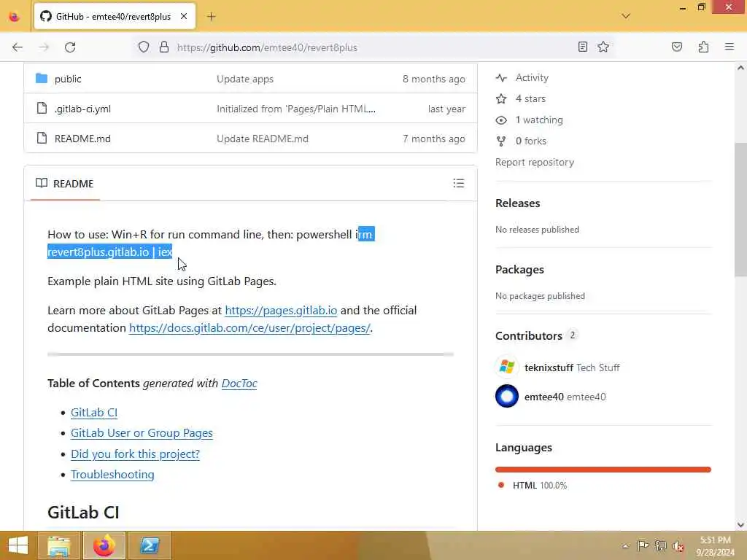This screenshot has height=560, width=747.
Task: Click the scrollbar down arrow
Action: coord(740,525)
